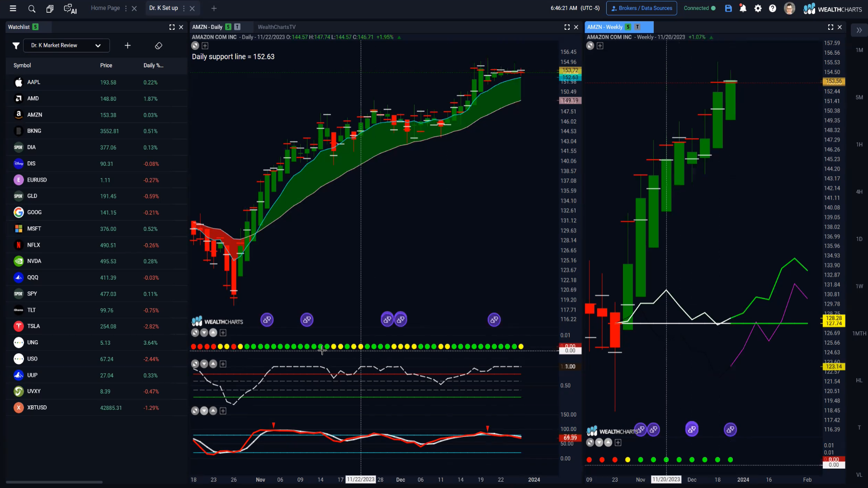Toggle the Weekly price pane collapse icon
This screenshot has width=868, height=488.
590,46
